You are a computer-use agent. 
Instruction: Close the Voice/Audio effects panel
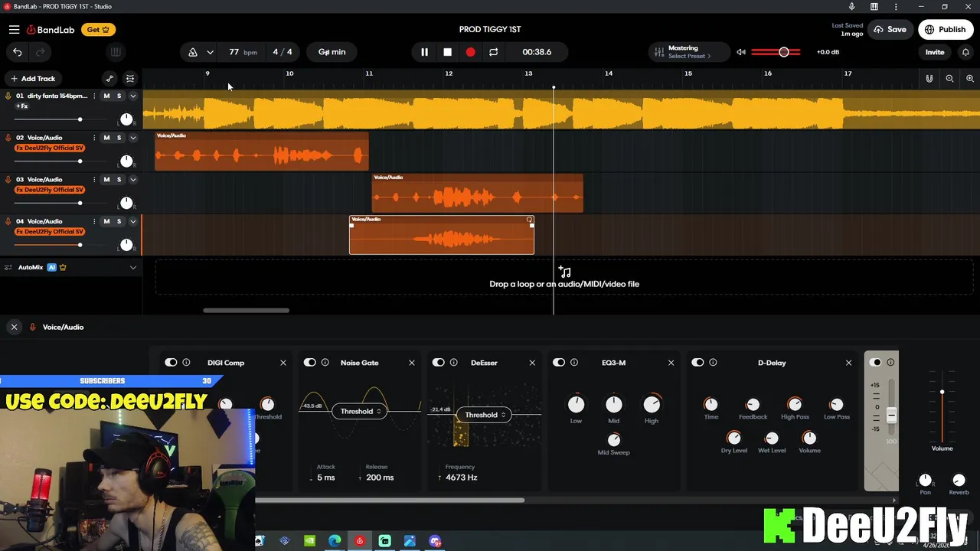[x=14, y=327]
